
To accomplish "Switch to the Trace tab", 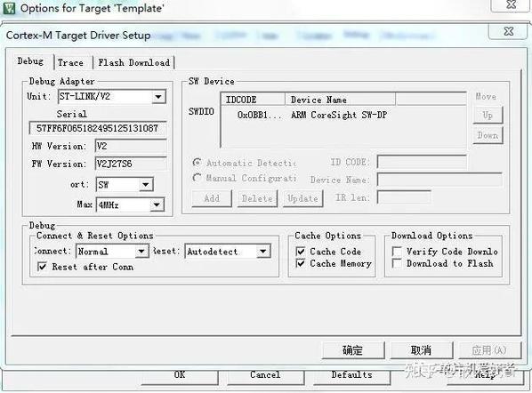I will coord(70,62).
